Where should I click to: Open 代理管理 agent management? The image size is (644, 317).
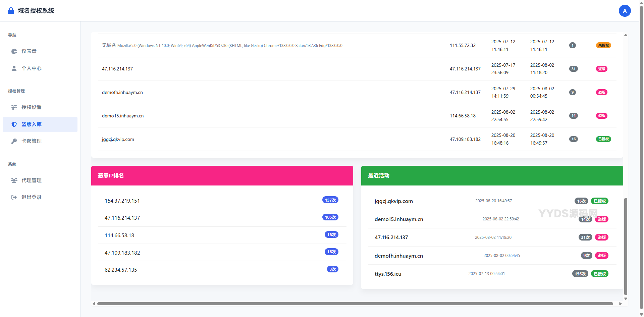[x=32, y=180]
